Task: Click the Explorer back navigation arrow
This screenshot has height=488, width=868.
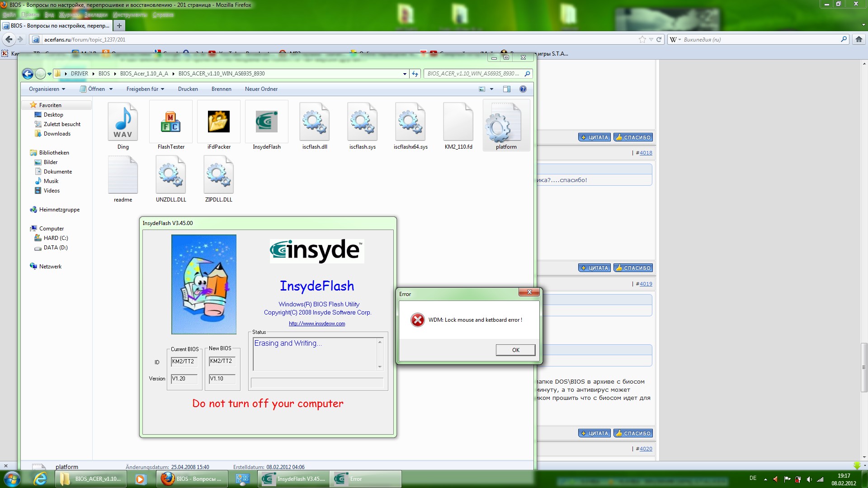Action: [28, 74]
